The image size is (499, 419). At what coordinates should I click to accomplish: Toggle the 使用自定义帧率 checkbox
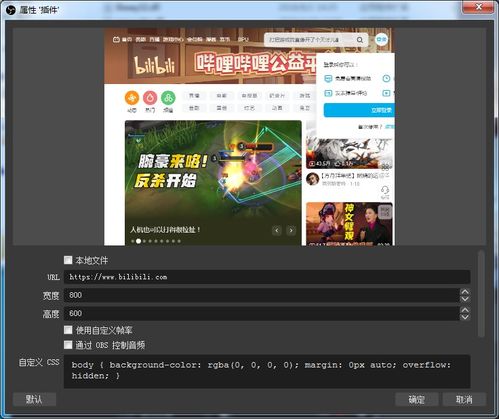click(68, 330)
